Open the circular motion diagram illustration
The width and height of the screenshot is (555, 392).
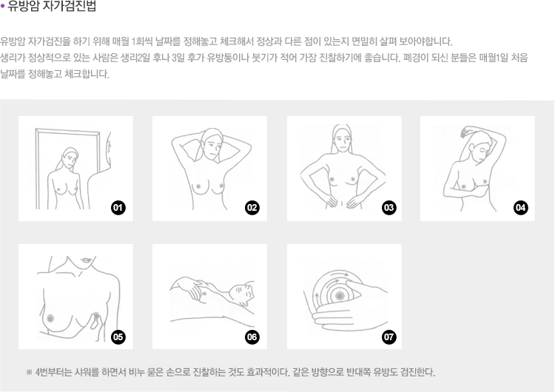(344, 297)
